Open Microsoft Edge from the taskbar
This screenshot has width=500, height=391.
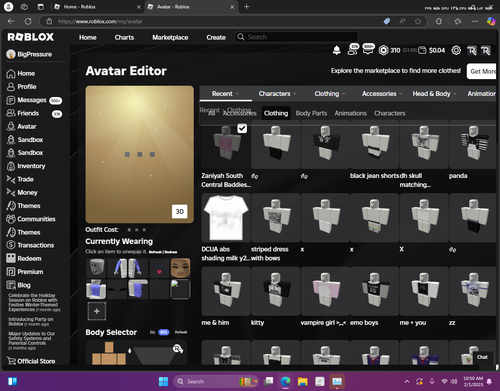285,381
